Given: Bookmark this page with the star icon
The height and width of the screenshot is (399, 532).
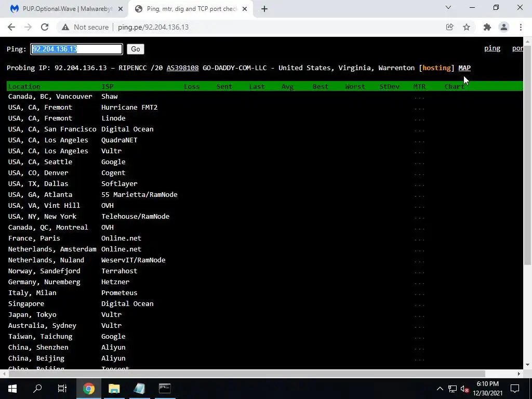Looking at the screenshot, I should (x=467, y=27).
